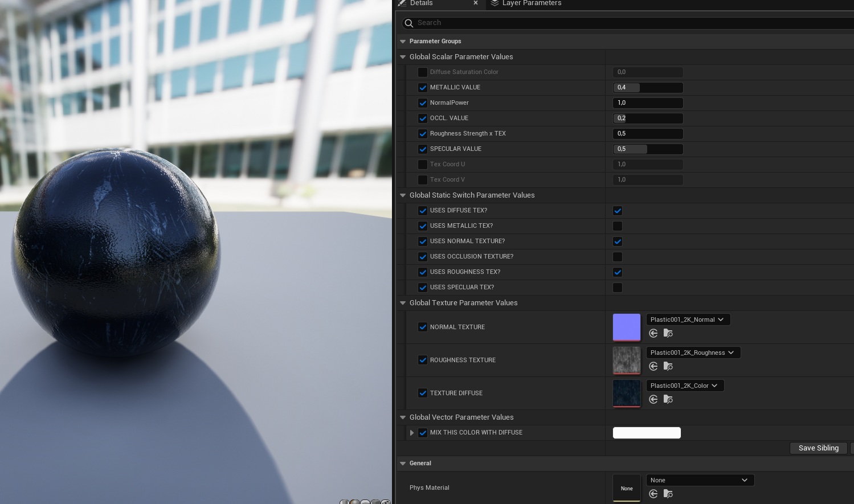Click the normal texture thumbnail

(x=627, y=327)
